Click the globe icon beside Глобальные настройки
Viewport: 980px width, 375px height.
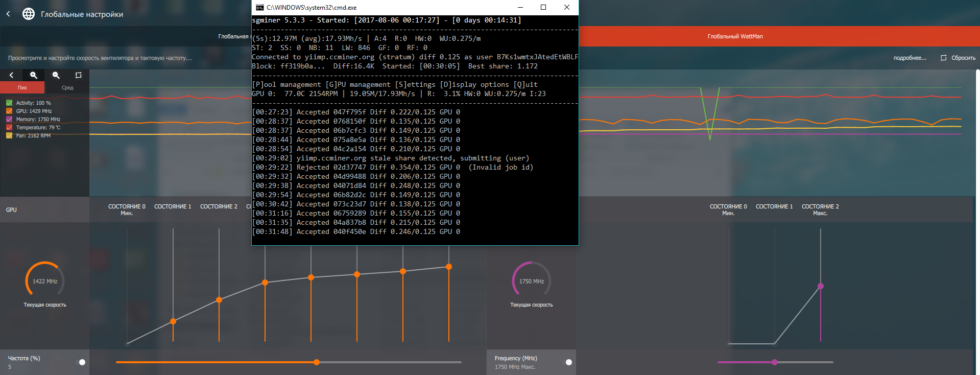(x=29, y=14)
